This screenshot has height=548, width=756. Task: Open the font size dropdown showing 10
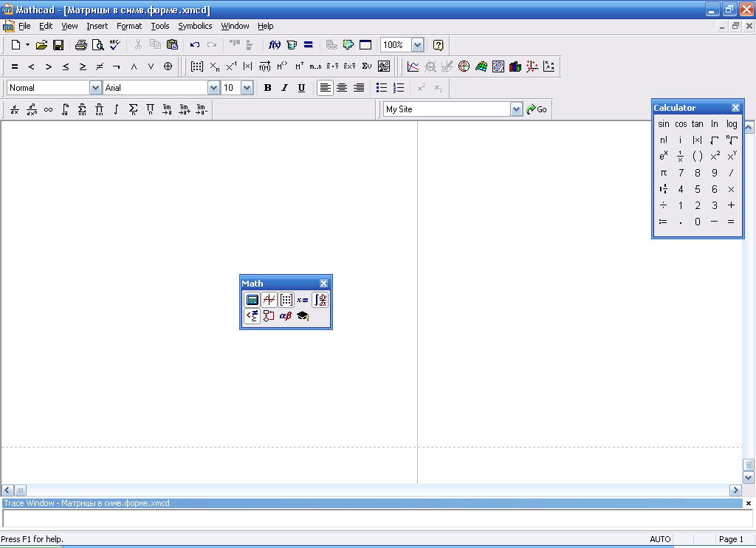[x=247, y=88]
